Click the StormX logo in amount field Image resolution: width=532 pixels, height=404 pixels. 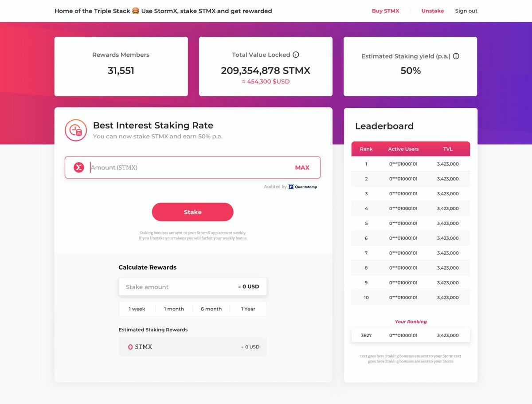79,167
